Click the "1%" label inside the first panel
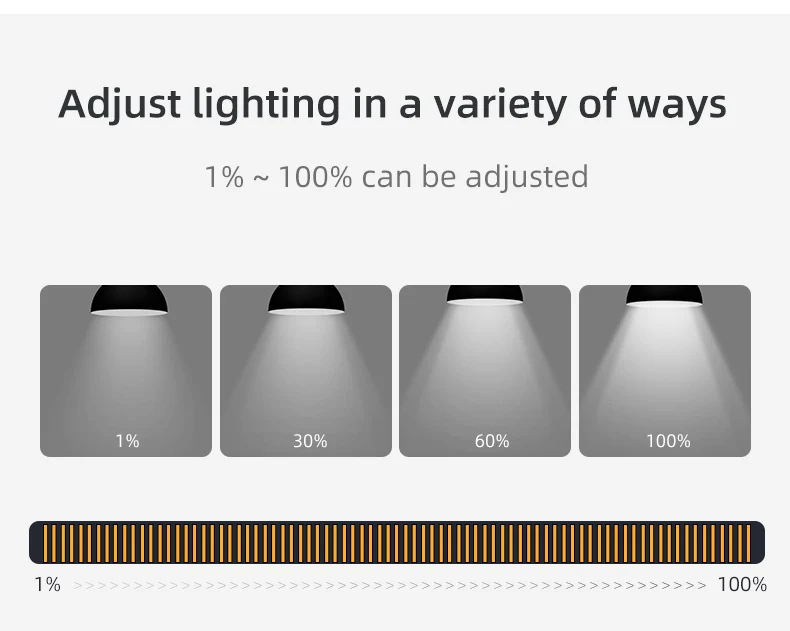The height and width of the screenshot is (631, 790). (x=127, y=441)
